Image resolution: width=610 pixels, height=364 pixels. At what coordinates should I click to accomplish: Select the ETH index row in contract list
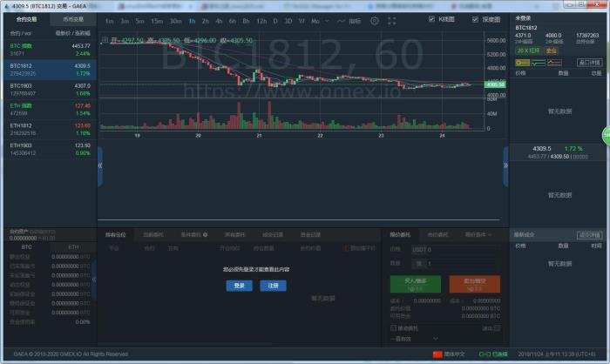click(50, 109)
